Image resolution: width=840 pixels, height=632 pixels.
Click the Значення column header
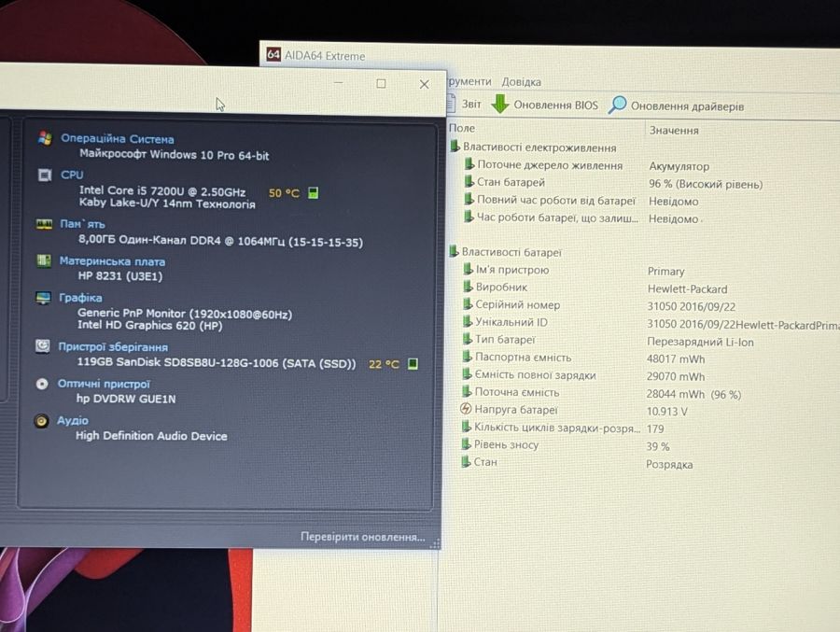coord(674,131)
